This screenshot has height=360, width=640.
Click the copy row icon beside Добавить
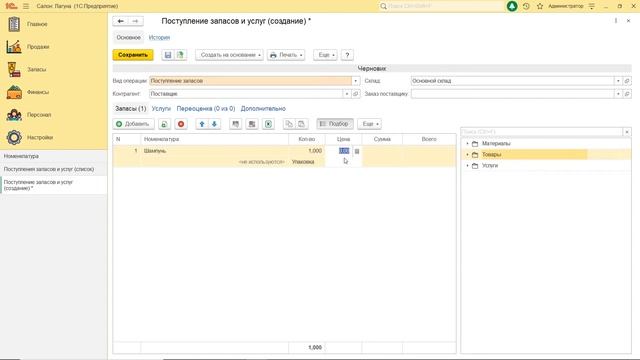(164, 124)
